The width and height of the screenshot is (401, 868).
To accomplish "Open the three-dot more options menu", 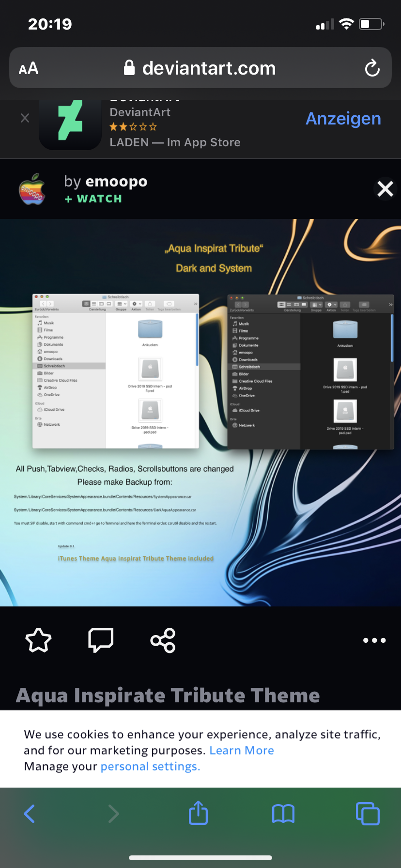I will click(374, 640).
